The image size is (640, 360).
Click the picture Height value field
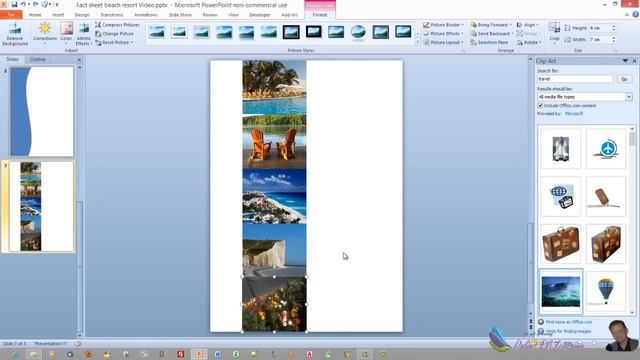pyautogui.click(x=599, y=28)
